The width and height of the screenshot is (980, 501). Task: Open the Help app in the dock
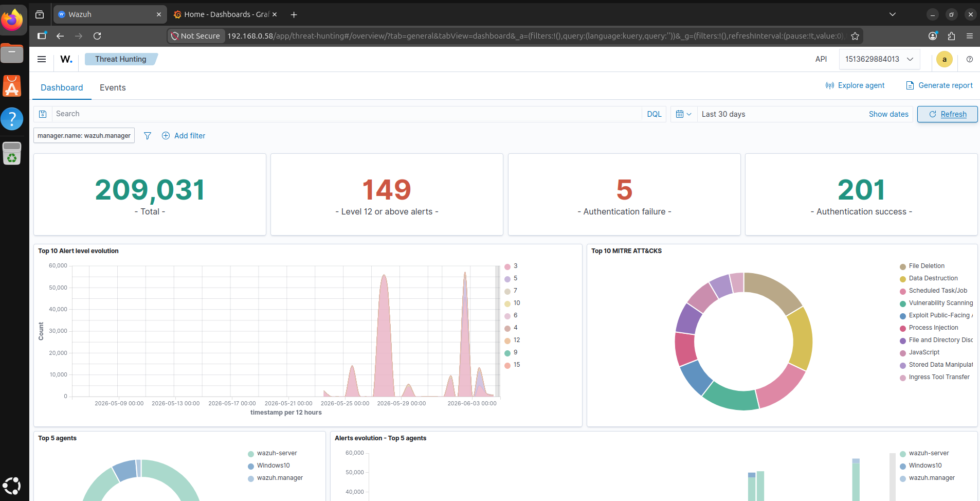pyautogui.click(x=12, y=119)
